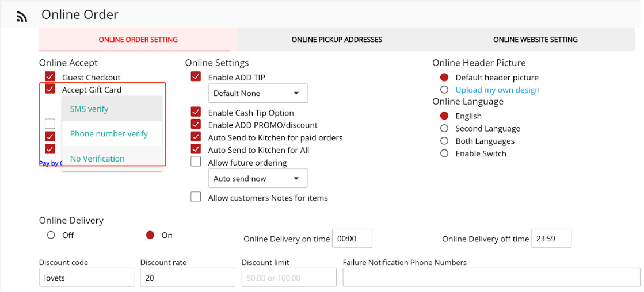Turn Online Delivery Off
The image size is (644, 292).
(51, 236)
